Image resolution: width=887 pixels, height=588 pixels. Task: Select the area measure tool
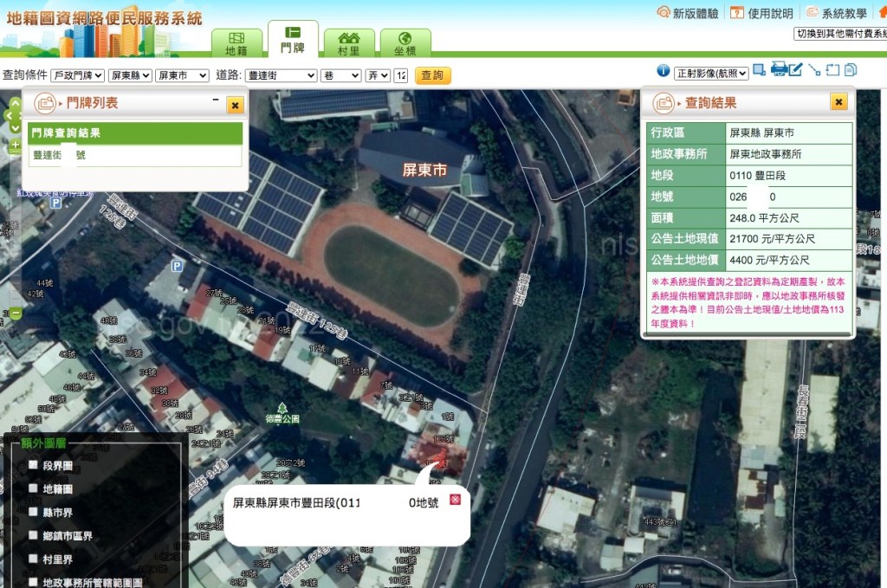832,70
